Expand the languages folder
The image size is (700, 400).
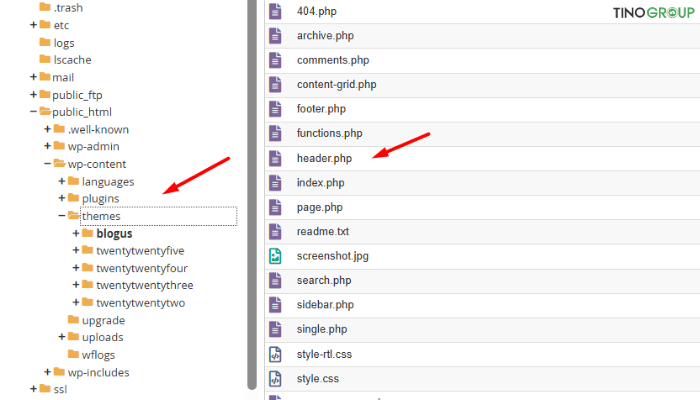pos(62,181)
